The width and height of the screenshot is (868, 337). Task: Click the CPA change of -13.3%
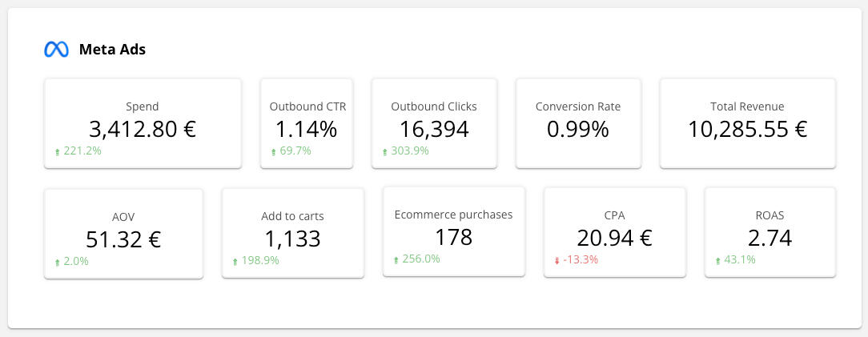(581, 260)
